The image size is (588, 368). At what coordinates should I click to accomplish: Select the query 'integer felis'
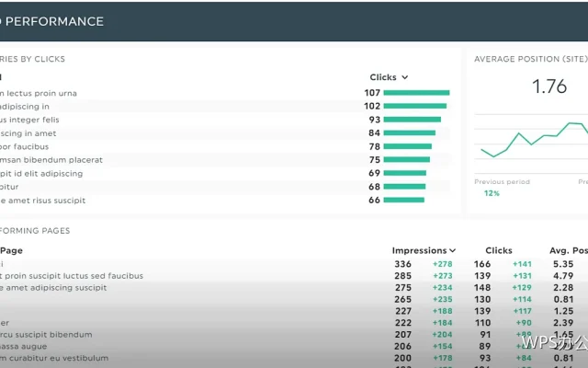(x=34, y=120)
